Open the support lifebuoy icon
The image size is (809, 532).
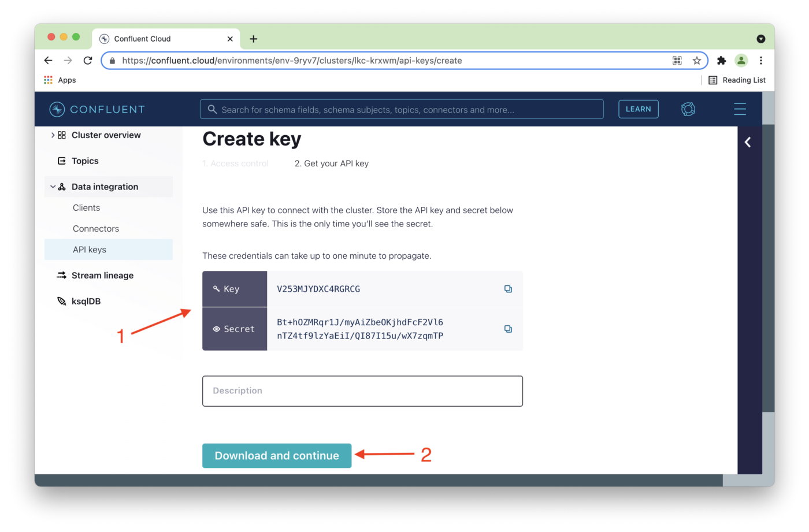pos(688,109)
